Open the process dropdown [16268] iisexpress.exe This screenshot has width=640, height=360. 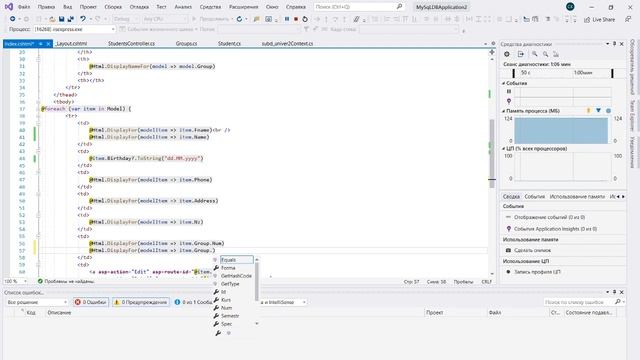74,29
